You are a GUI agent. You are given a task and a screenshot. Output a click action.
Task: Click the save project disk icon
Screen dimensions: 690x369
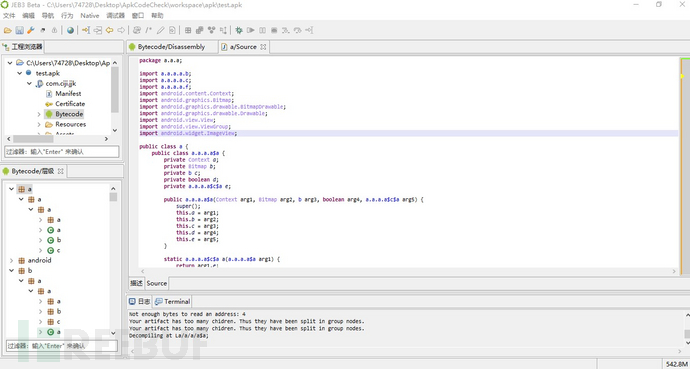point(19,30)
